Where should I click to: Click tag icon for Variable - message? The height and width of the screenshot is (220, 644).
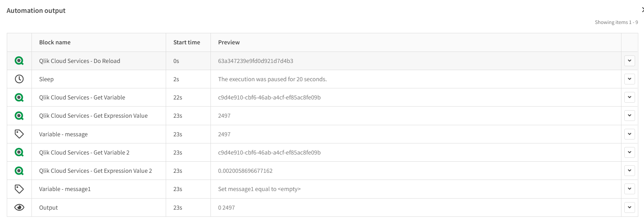[19, 134]
